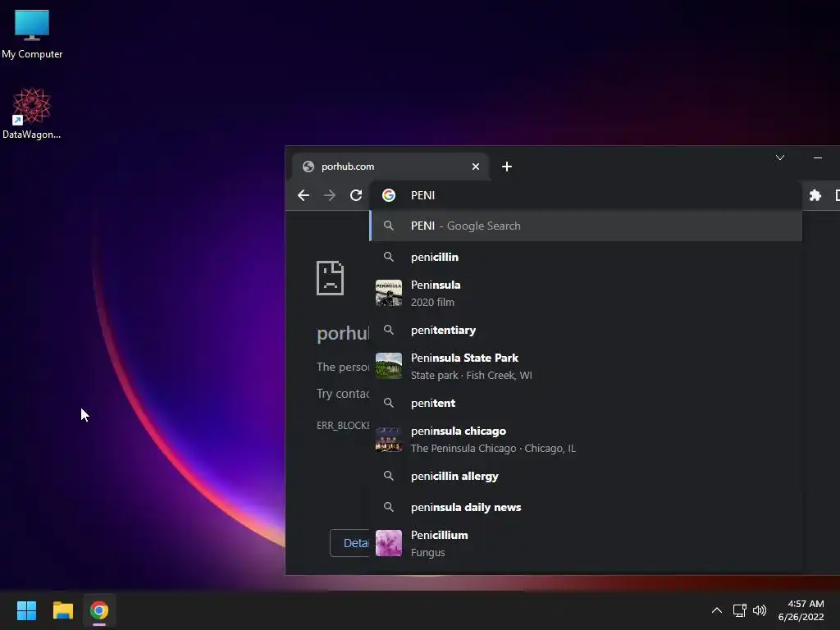Click the Details button on error page
The width and height of the screenshot is (840, 630).
click(x=349, y=543)
